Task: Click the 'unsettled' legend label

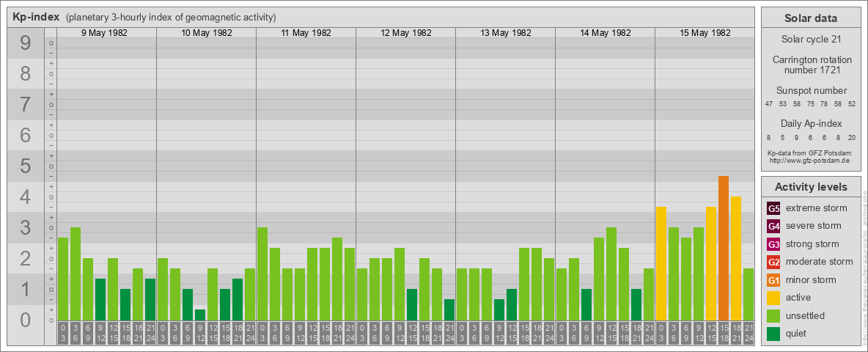Action: (x=806, y=315)
